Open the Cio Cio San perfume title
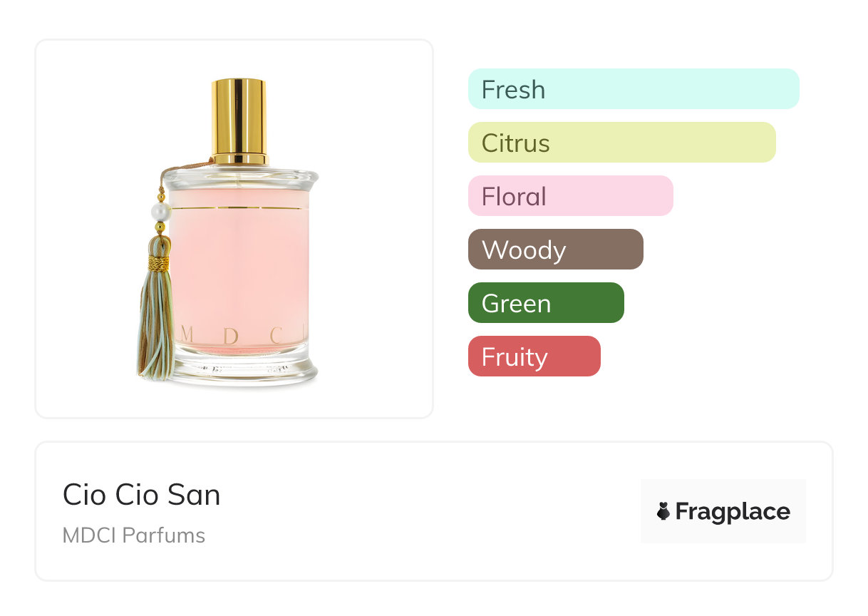 142,495
